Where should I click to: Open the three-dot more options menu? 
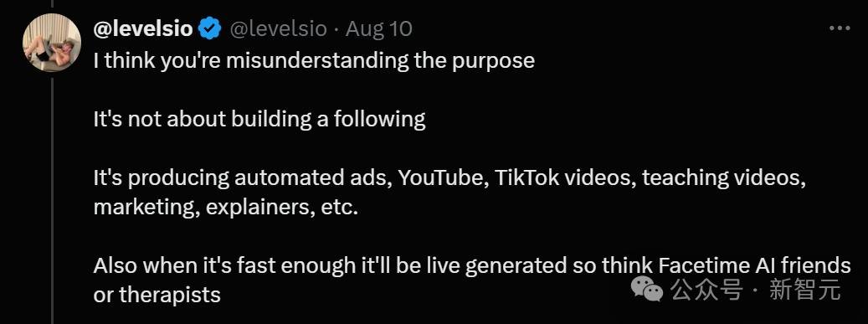coord(840,28)
